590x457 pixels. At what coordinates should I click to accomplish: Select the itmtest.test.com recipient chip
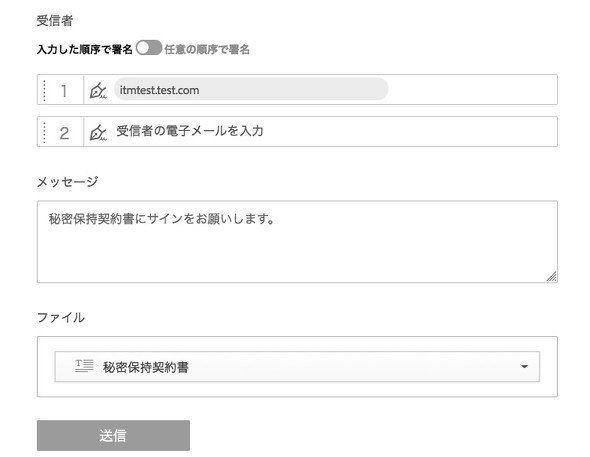click(251, 90)
